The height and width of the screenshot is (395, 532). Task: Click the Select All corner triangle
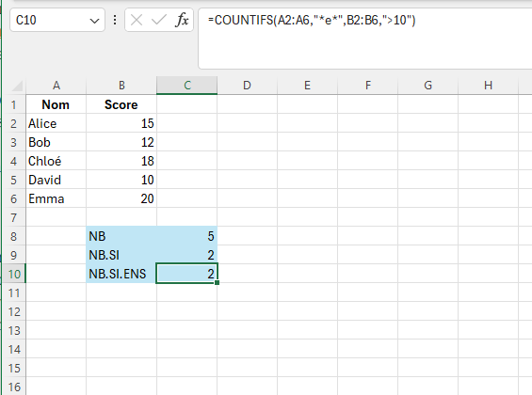tap(17, 86)
